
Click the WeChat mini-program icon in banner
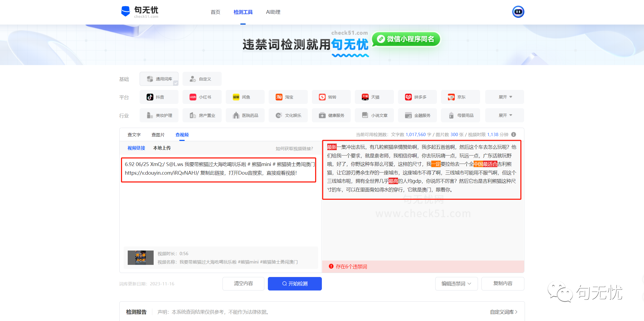381,39
